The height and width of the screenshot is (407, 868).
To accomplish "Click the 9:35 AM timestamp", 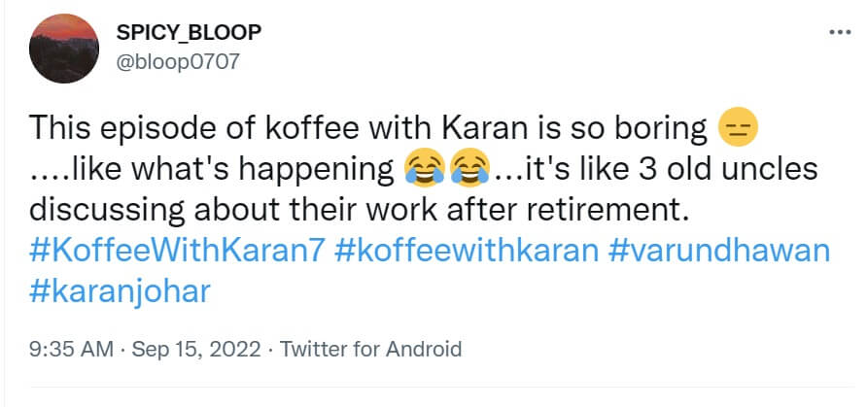I will [72, 349].
